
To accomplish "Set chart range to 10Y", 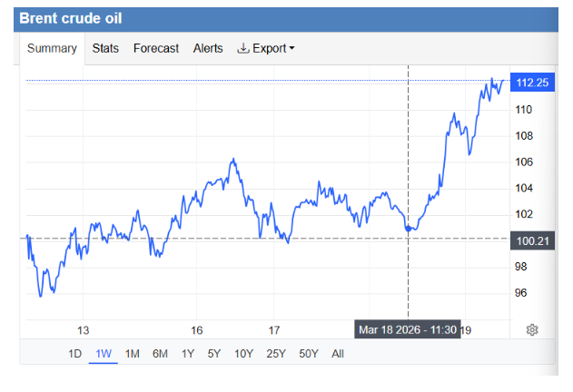I will [x=243, y=354].
